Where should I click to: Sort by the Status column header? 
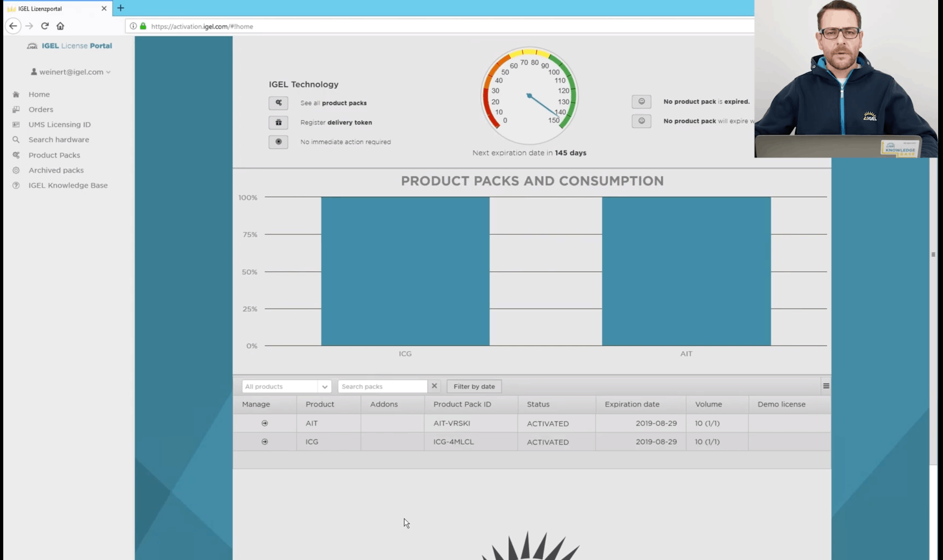pyautogui.click(x=557, y=404)
